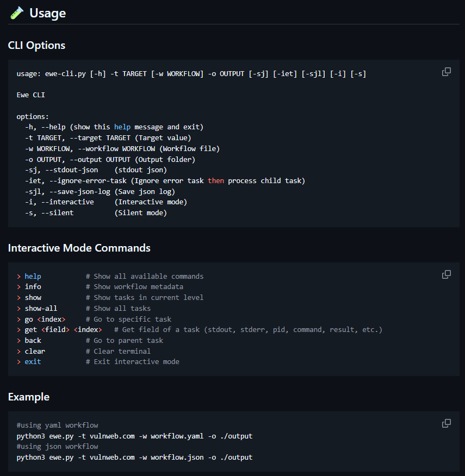
Task: Click the --ignore-error-task option line
Action: (165, 180)
